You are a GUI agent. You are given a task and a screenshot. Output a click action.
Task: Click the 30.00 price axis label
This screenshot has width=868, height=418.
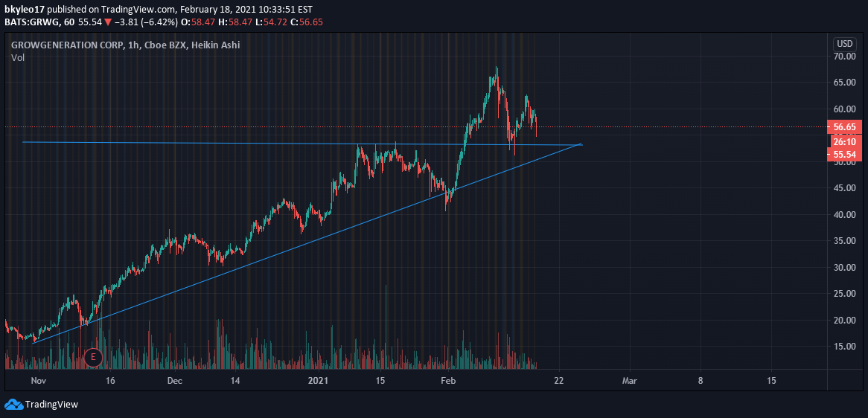[x=846, y=268]
